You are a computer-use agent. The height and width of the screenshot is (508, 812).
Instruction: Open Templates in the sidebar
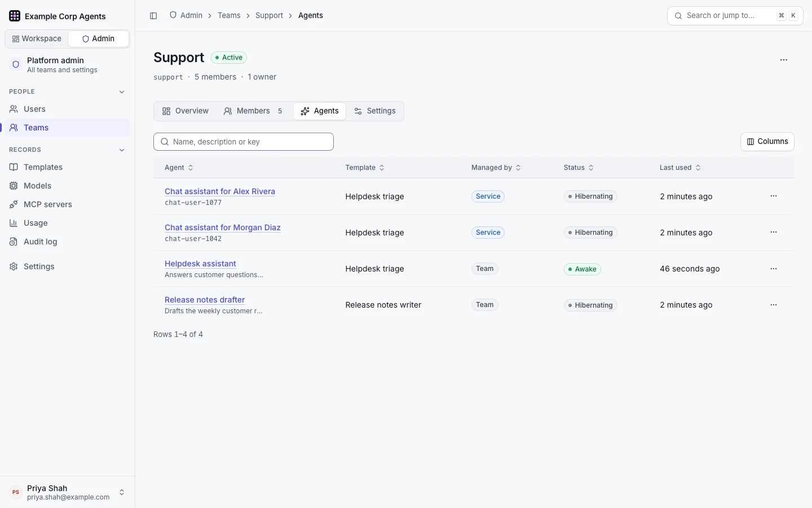coord(68,167)
